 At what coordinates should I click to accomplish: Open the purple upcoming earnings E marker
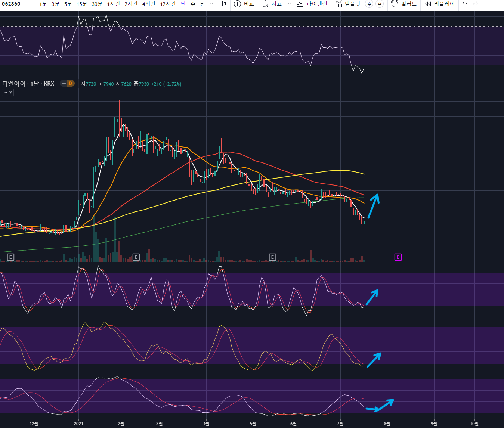click(x=398, y=257)
